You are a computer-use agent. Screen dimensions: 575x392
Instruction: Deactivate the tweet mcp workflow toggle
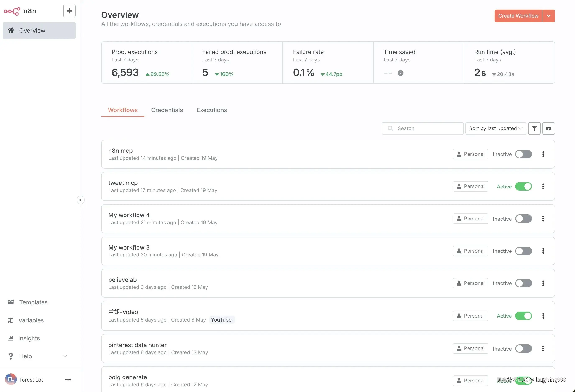coord(523,186)
